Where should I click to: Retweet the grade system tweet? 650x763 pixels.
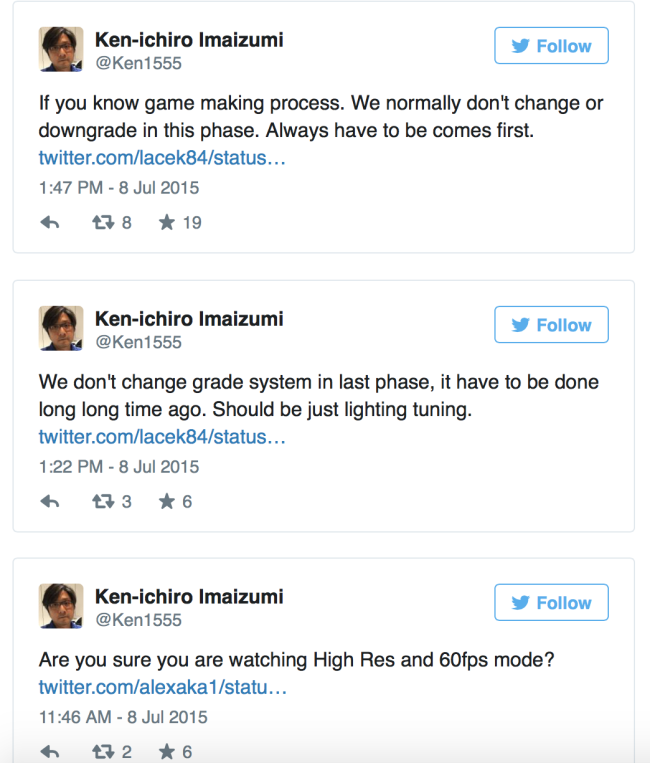pyautogui.click(x=103, y=501)
